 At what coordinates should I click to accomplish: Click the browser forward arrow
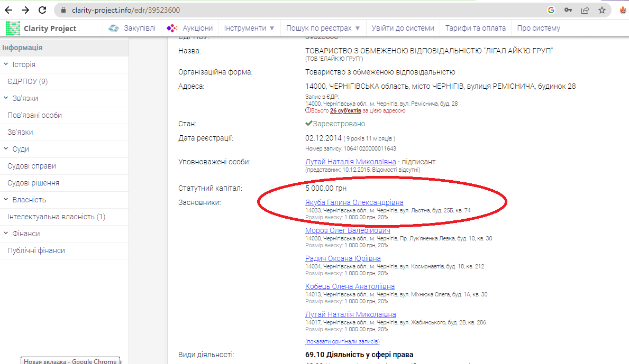point(25,10)
